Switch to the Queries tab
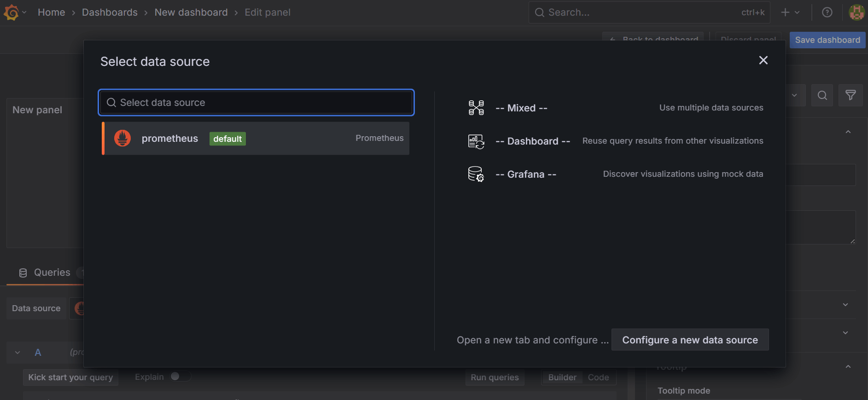The height and width of the screenshot is (400, 868). 45,272
